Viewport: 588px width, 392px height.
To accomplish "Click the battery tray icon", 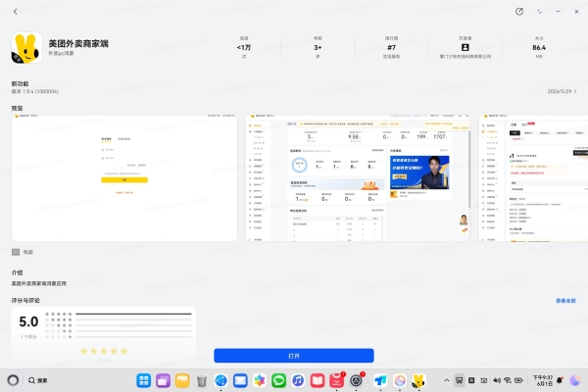I will click(x=519, y=380).
